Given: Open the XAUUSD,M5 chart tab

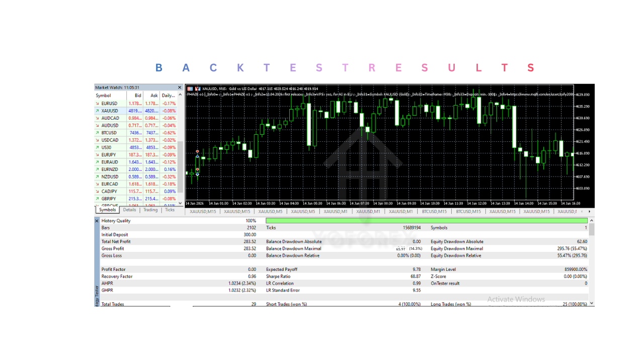Looking at the screenshot, I should click(270, 212).
